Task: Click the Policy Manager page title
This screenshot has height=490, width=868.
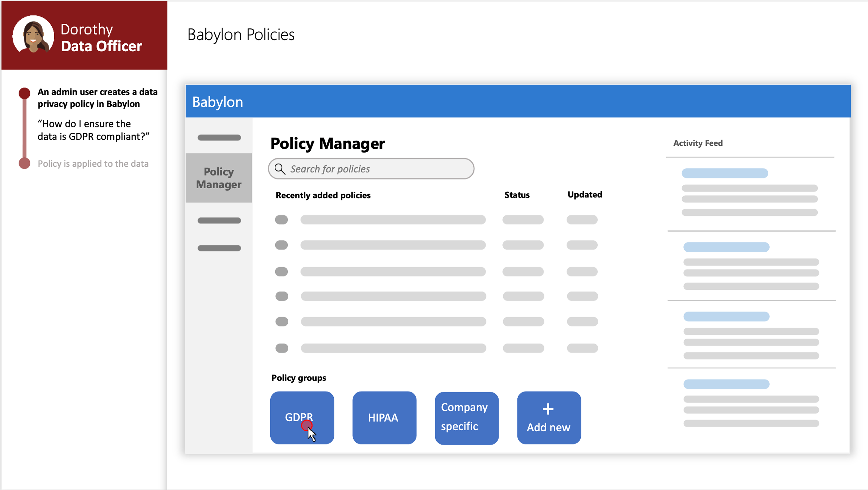Action: pos(327,144)
